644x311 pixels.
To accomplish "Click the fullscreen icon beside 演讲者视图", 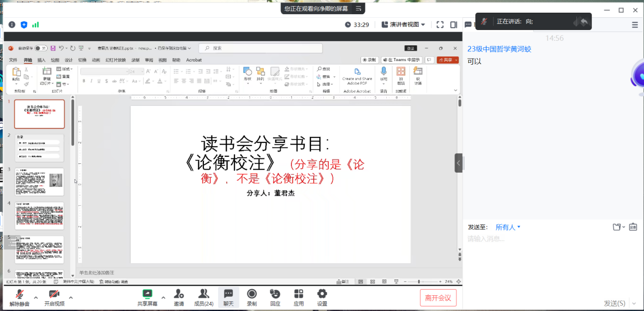I will tap(440, 24).
